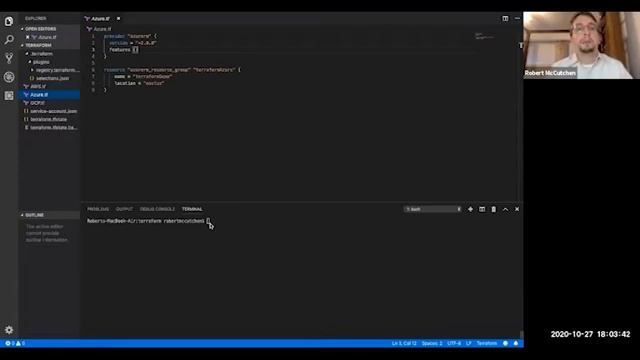Click the feedback smiley in status bar
The width and height of the screenshot is (640, 360).
(x=505, y=343)
